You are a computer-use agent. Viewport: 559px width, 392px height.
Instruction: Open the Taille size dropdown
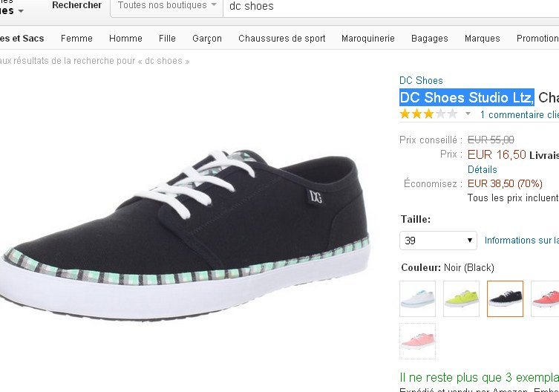(x=438, y=241)
